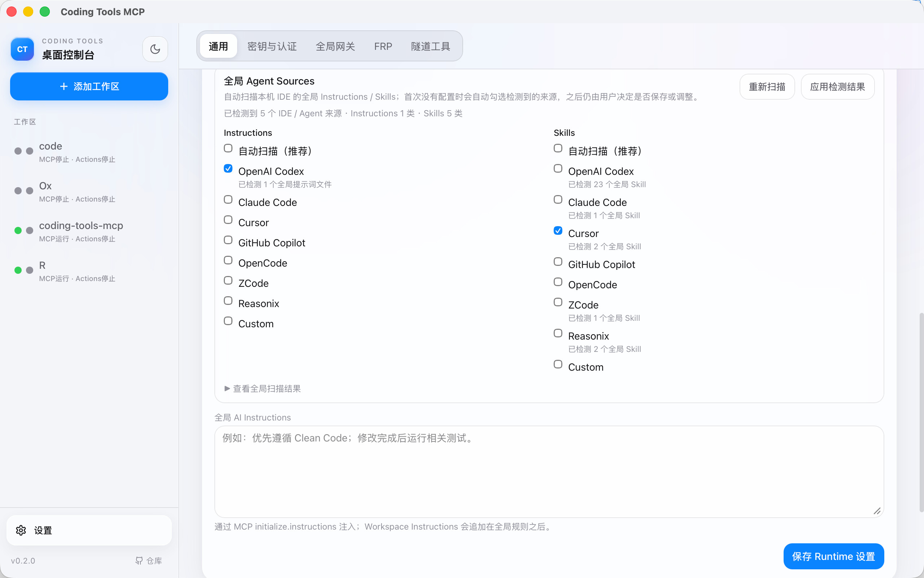Image resolution: width=924 pixels, height=578 pixels.
Task: Go to the 全局网关 tab
Action: [x=335, y=46]
